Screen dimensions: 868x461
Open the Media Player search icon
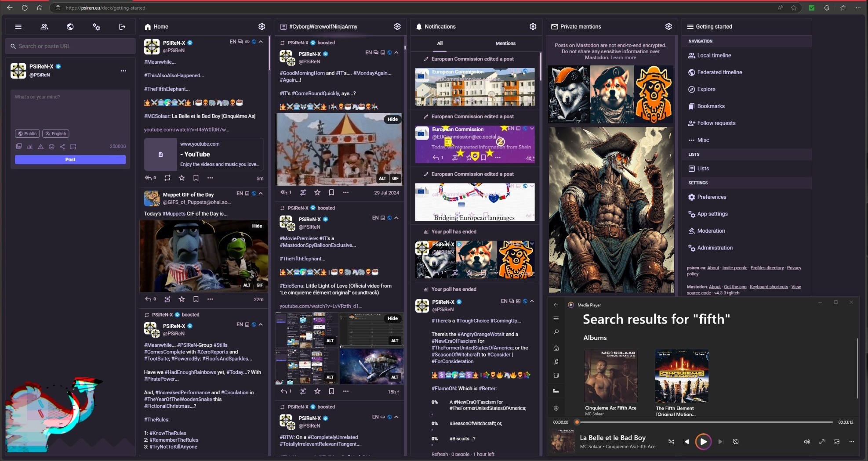click(556, 332)
